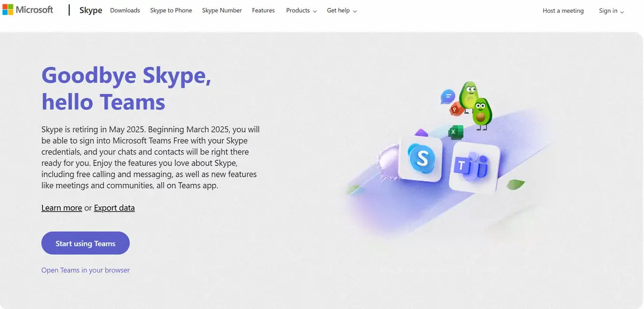
Task: Click the 'Skype is retiring in May 2025' paragraph
Action: tap(151, 158)
